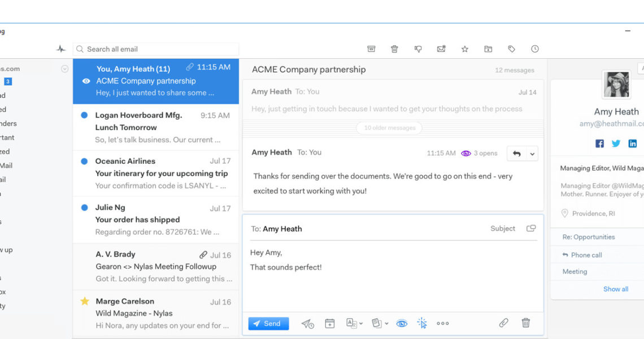644x339 pixels.
Task: Move the thread to a folder
Action: click(488, 49)
